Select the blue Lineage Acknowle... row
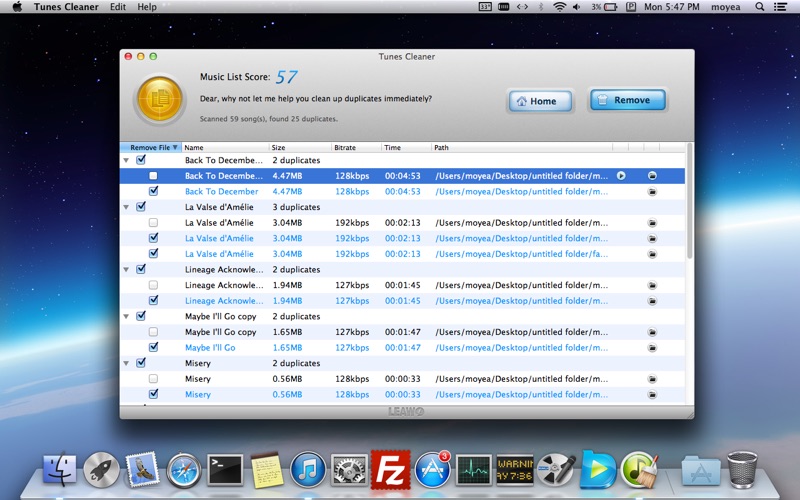This screenshot has height=500, width=800. pos(402,301)
